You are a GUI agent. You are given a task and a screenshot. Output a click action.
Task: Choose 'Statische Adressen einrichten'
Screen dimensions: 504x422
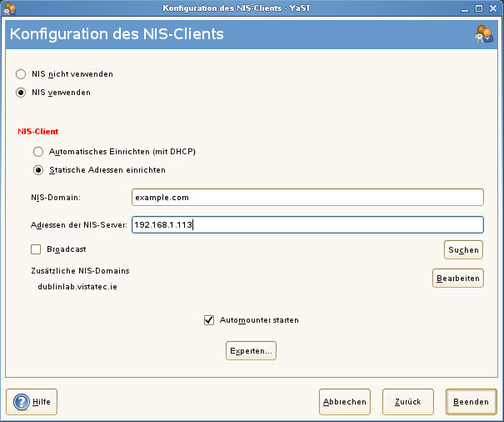pos(37,170)
